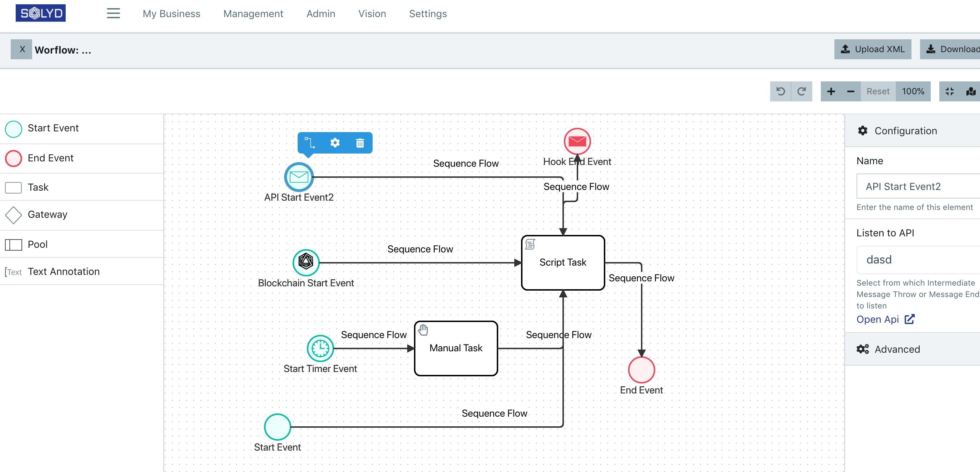
Task: Select End Event node on canvas
Action: pos(641,370)
